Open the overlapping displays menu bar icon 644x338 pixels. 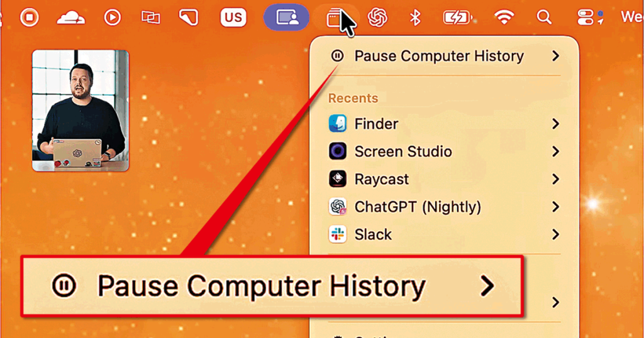[x=151, y=18]
